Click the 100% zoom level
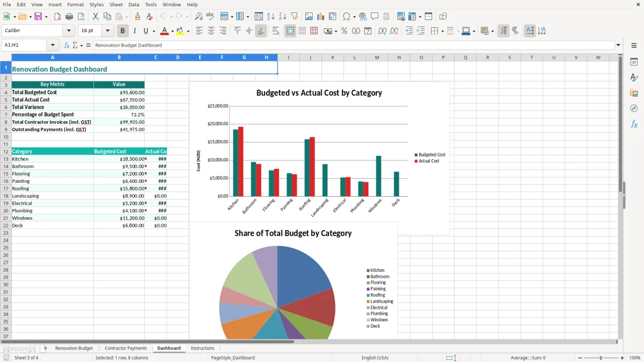This screenshot has width=644, height=362. tap(635, 358)
